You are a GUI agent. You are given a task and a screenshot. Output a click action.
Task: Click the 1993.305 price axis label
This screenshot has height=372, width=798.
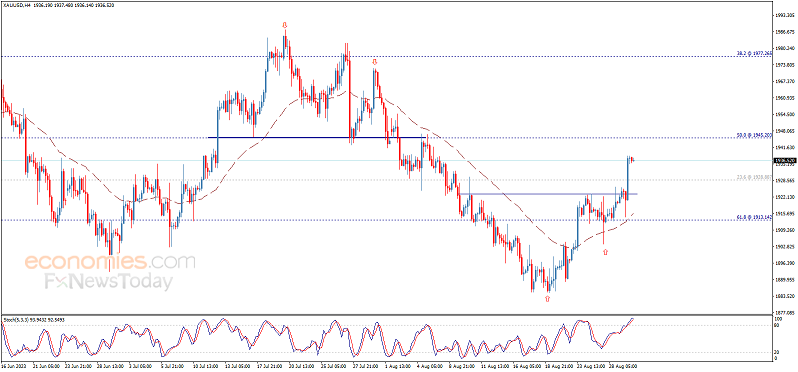tap(785, 15)
